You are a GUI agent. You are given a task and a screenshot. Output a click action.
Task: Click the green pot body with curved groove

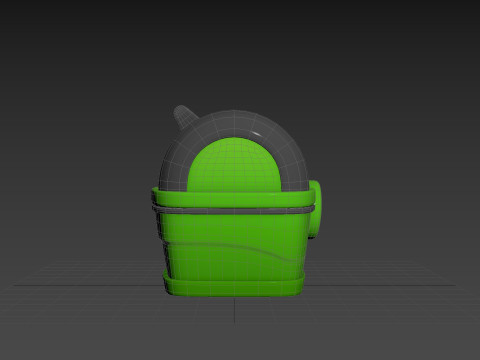click(x=233, y=247)
